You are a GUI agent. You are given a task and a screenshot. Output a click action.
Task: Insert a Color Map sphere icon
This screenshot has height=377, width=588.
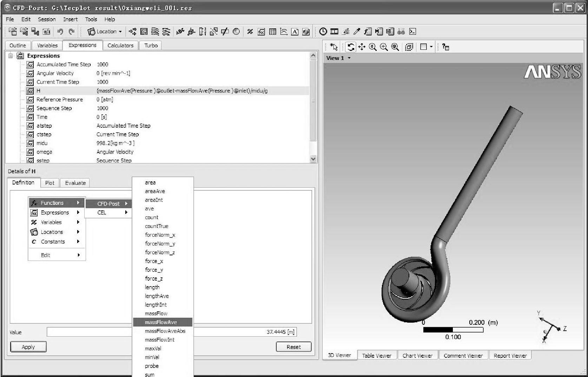point(236,32)
